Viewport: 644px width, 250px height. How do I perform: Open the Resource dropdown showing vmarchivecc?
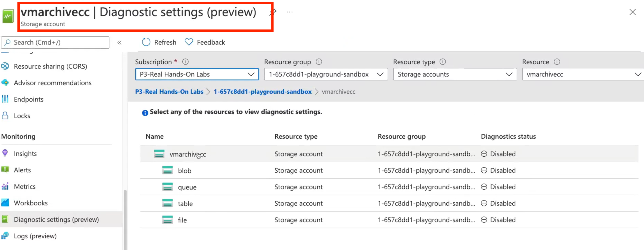(x=583, y=74)
